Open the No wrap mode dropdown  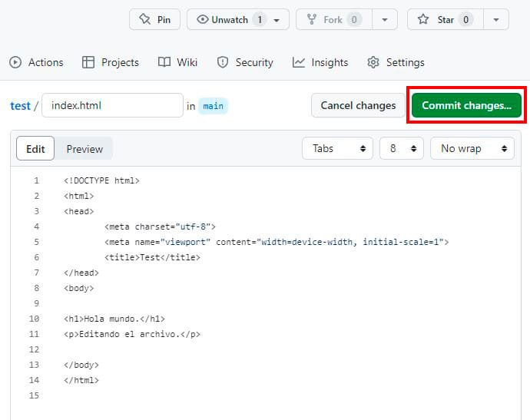click(472, 148)
